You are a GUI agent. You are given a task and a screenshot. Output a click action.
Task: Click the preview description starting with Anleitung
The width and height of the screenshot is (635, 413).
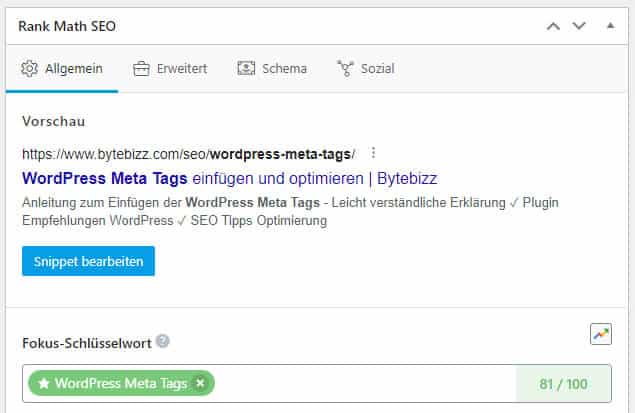[290, 211]
